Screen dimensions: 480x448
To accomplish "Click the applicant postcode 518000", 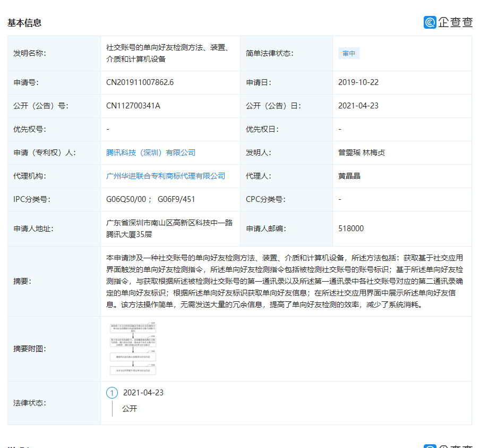I will 351,228.
